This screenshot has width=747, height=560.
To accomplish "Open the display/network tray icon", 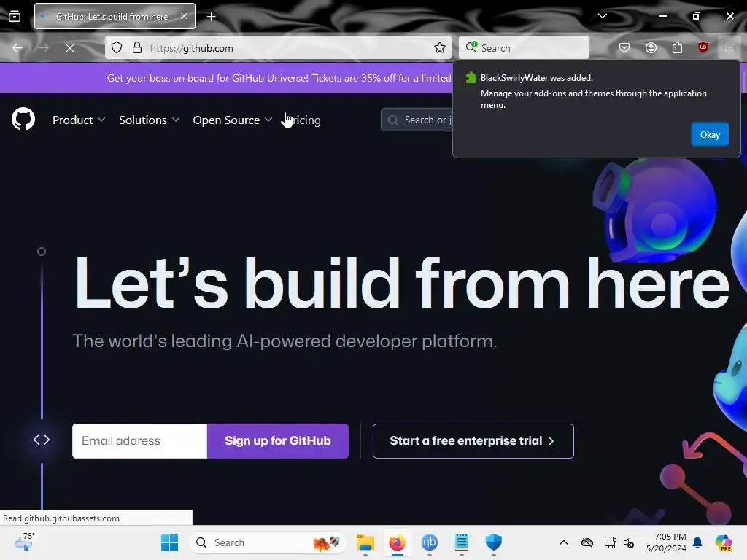I will [x=611, y=542].
